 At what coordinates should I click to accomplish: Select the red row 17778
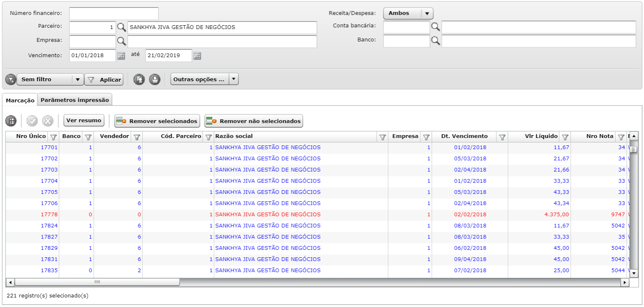317,215
